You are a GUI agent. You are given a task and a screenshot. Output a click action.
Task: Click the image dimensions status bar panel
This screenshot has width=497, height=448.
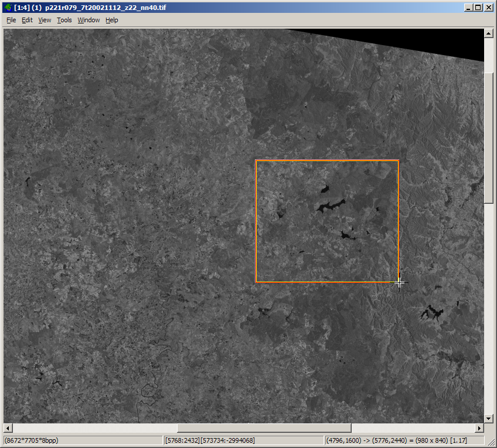click(x=82, y=440)
